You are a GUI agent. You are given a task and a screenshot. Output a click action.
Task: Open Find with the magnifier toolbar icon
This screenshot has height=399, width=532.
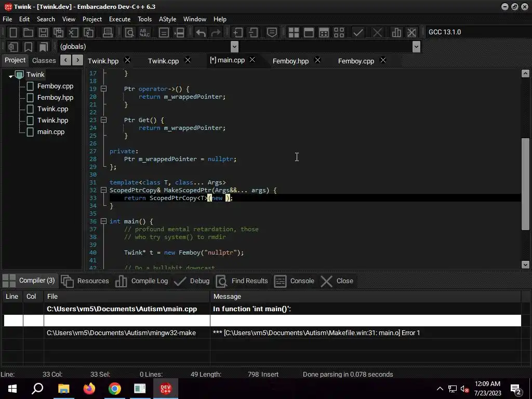point(129,33)
